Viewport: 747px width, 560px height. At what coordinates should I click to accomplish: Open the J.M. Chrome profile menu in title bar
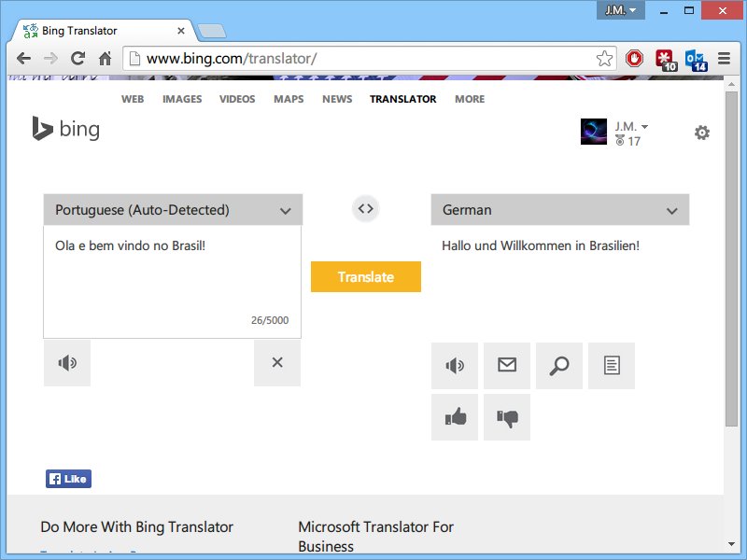620,10
